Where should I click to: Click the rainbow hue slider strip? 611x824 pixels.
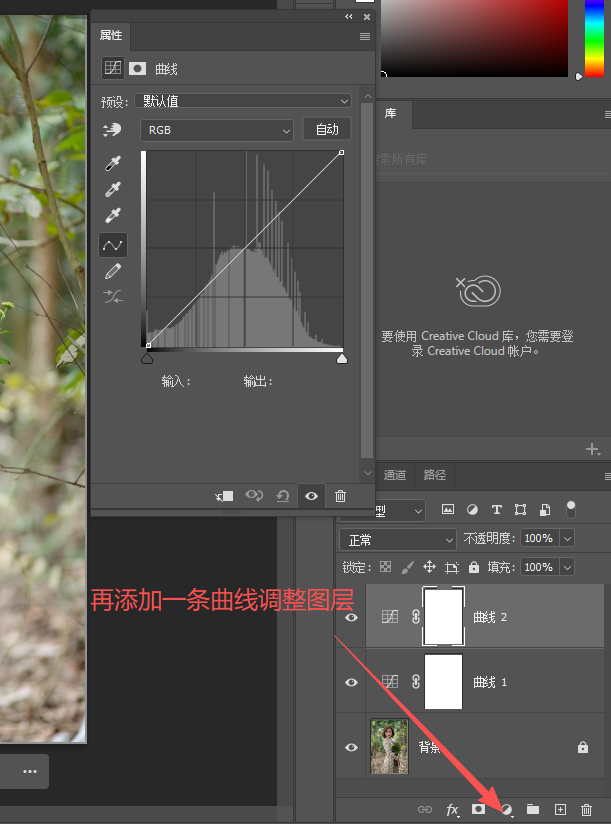point(595,38)
